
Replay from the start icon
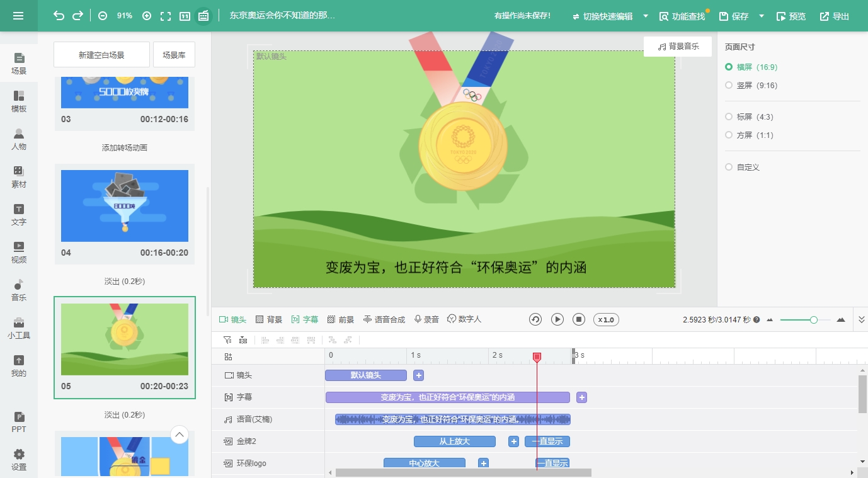tap(535, 319)
